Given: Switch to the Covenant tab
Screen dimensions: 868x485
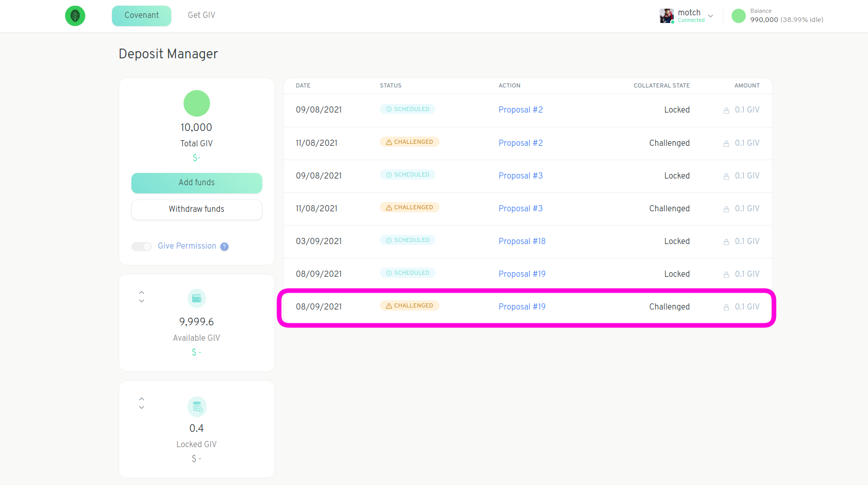Looking at the screenshot, I should point(142,15).
